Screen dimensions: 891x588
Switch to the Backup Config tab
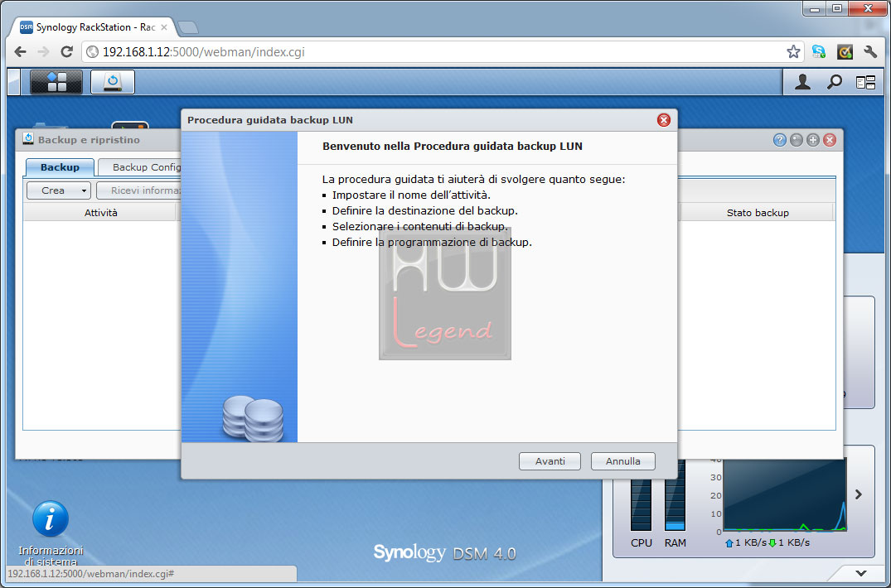tap(140, 166)
